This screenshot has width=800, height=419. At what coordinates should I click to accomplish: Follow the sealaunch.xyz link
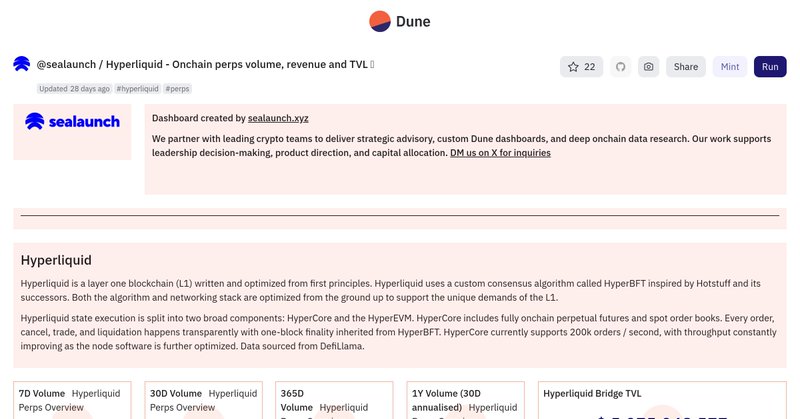278,118
